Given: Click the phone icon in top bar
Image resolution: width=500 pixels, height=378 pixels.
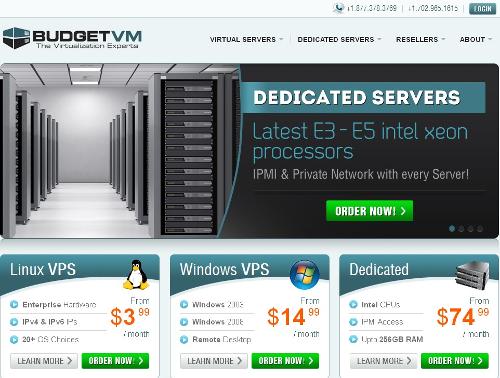Looking at the screenshot, I should pyautogui.click(x=338, y=8).
